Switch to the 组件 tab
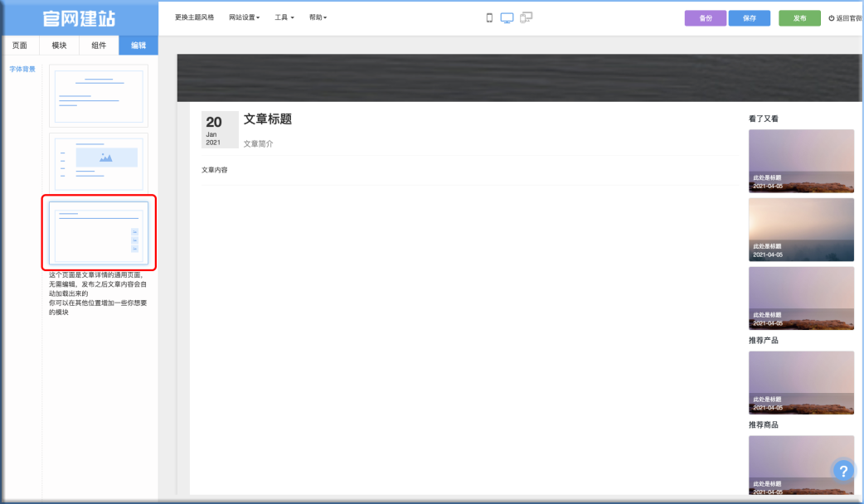Screen dimensions: 864x504 99,46
